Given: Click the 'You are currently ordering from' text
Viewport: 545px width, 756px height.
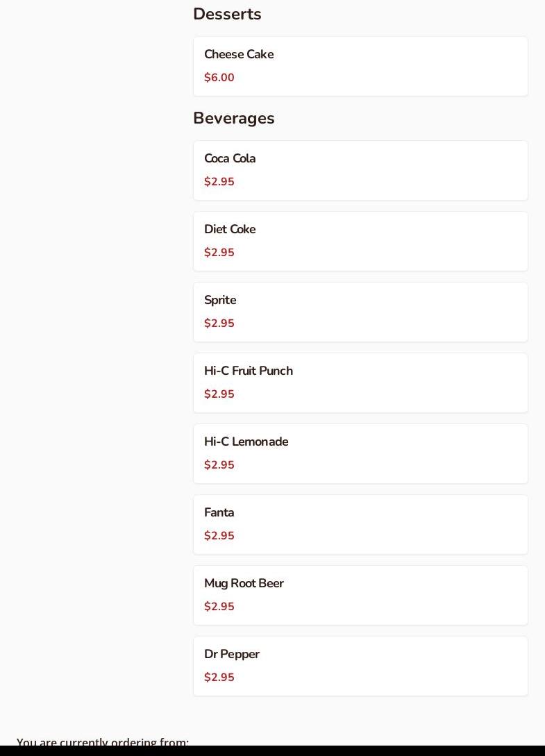Looking at the screenshot, I should click(103, 741).
